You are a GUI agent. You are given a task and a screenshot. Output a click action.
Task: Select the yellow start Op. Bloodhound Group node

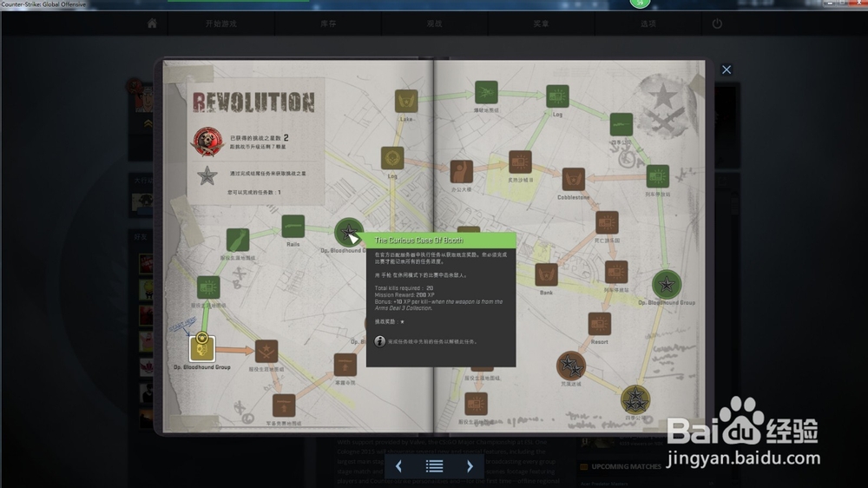(x=202, y=348)
